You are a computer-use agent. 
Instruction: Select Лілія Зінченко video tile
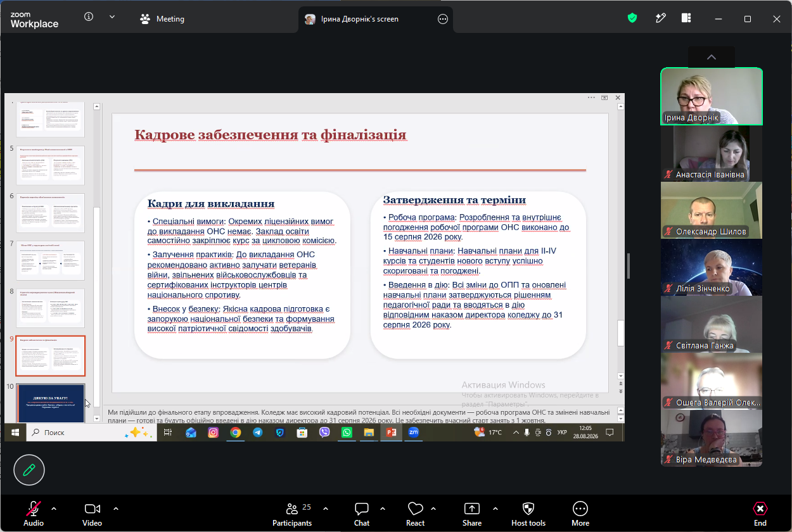712,267
